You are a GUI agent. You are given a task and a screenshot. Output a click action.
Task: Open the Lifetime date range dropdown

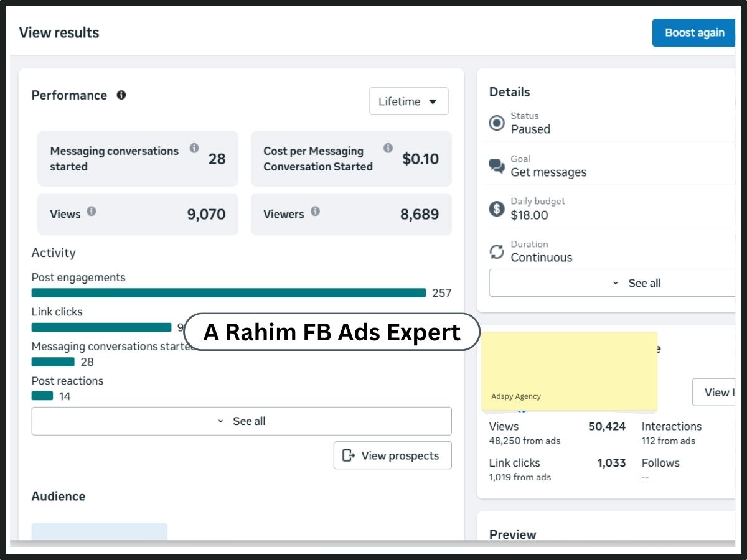click(x=408, y=101)
